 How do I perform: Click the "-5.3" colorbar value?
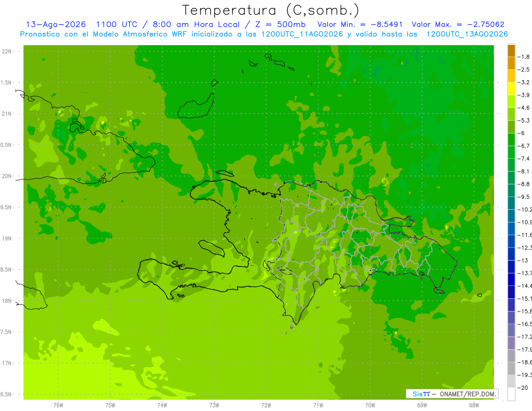[x=524, y=121]
